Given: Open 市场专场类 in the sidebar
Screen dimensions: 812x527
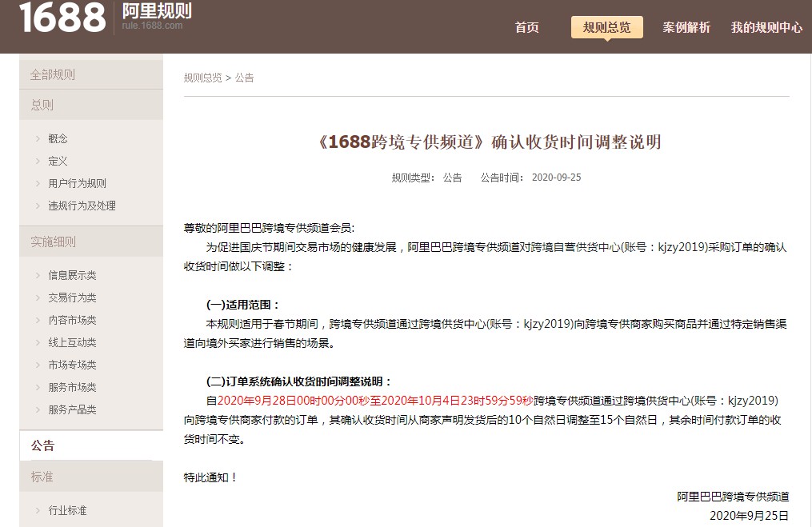Looking at the screenshot, I should coord(73,365).
